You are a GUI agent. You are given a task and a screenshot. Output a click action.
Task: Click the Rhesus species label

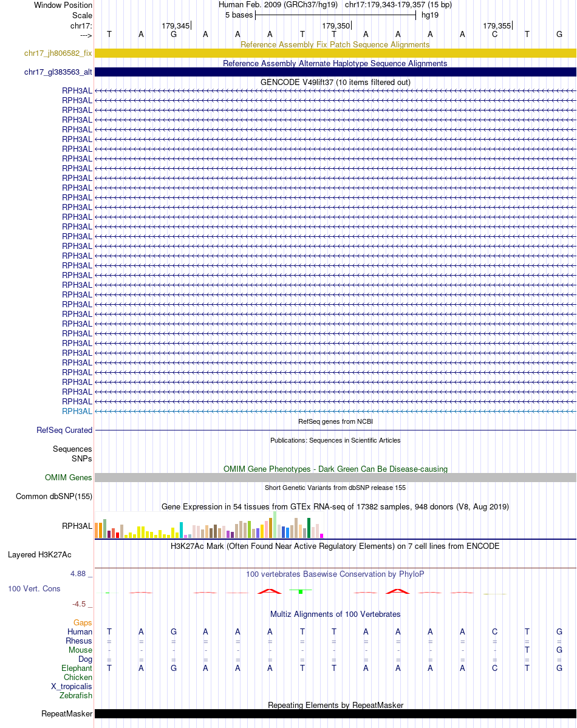(x=79, y=641)
